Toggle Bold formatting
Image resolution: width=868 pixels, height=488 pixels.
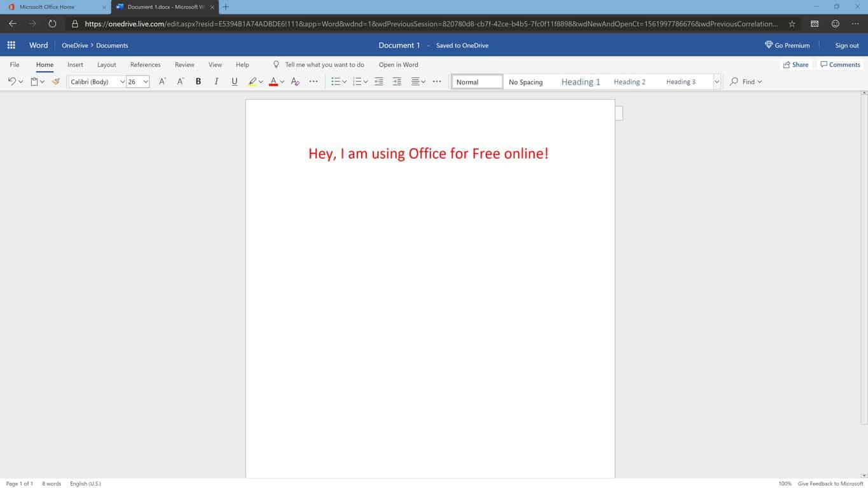198,81
